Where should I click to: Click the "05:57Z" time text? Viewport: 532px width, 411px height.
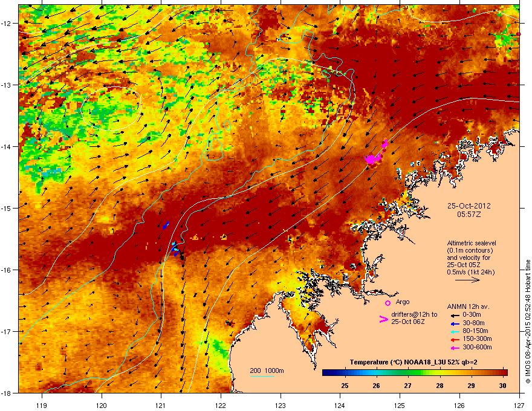click(469, 215)
